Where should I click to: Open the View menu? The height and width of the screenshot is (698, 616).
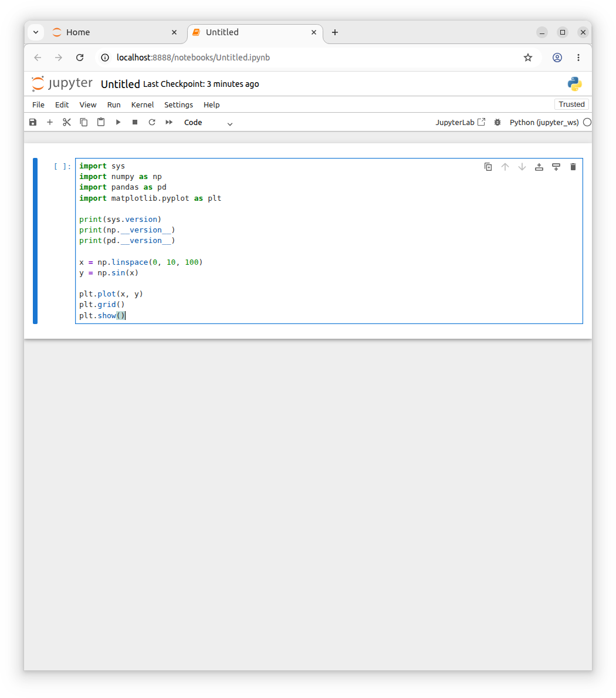pyautogui.click(x=87, y=104)
